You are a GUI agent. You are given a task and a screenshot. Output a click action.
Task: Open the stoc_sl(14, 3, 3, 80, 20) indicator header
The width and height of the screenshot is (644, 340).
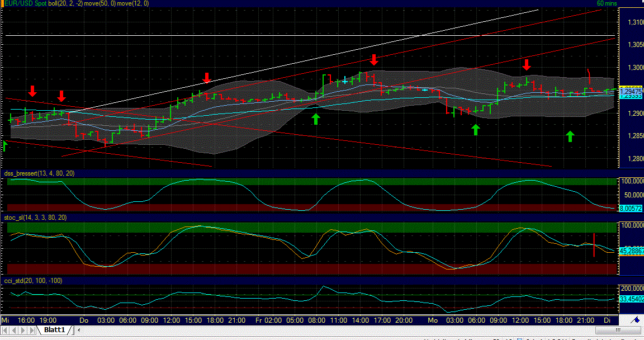tap(36, 218)
